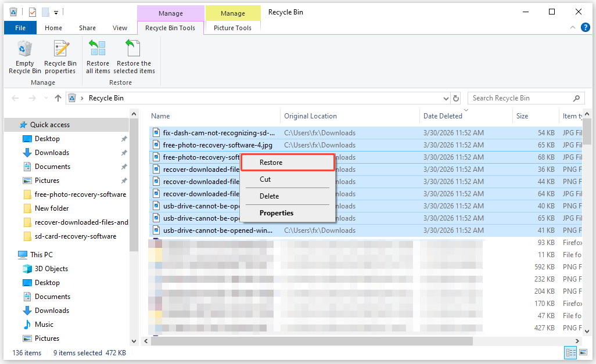Go forward with the forward arrow
The width and height of the screenshot is (596, 364).
click(x=33, y=98)
